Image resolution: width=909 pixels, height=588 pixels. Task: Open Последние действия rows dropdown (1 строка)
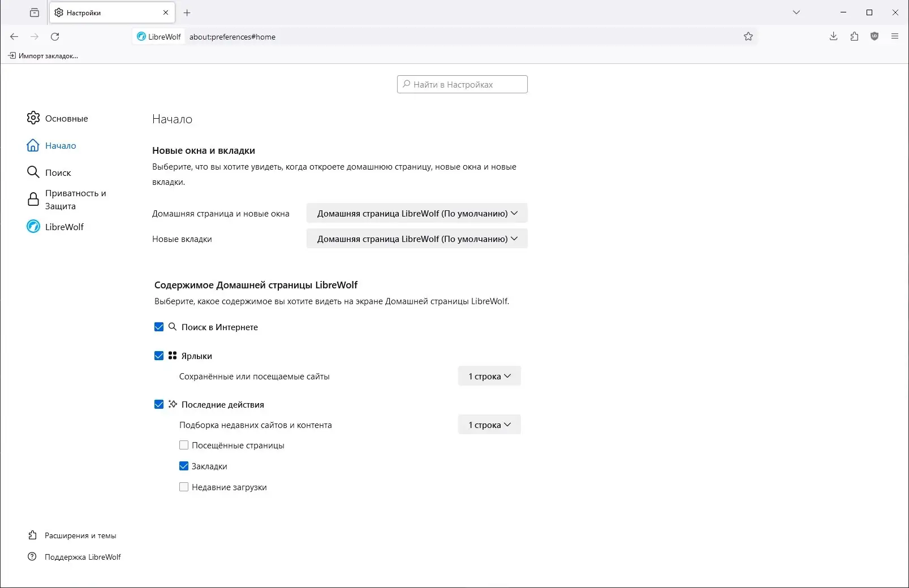(489, 425)
